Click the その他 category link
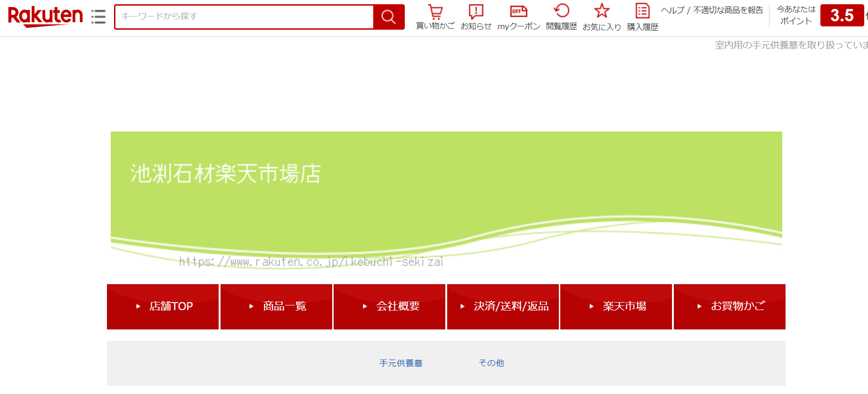Screen dimensions: 868x394 click(491, 363)
